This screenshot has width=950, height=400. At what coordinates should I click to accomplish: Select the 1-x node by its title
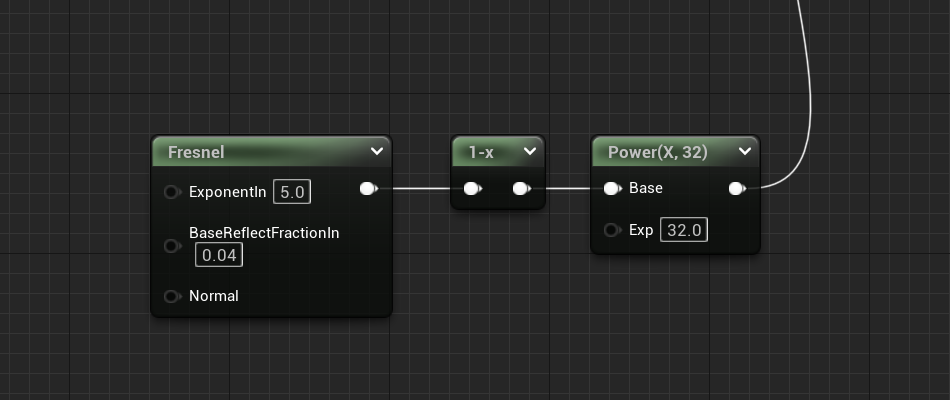(x=481, y=152)
